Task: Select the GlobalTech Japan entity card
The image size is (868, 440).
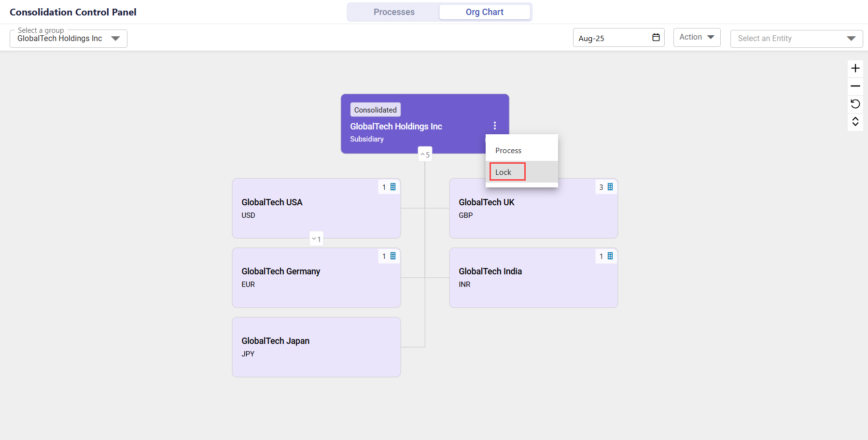Action: (x=316, y=347)
